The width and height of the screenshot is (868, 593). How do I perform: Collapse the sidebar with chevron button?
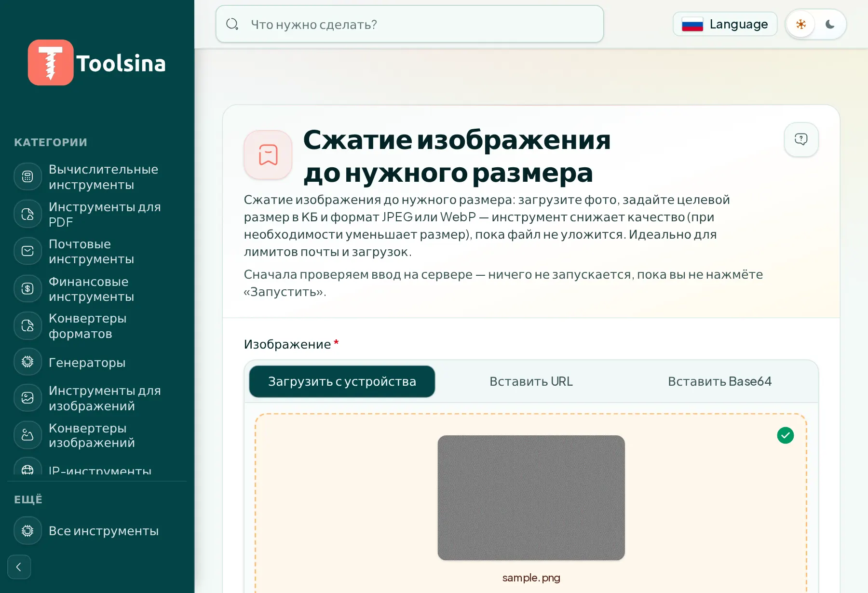coord(19,567)
